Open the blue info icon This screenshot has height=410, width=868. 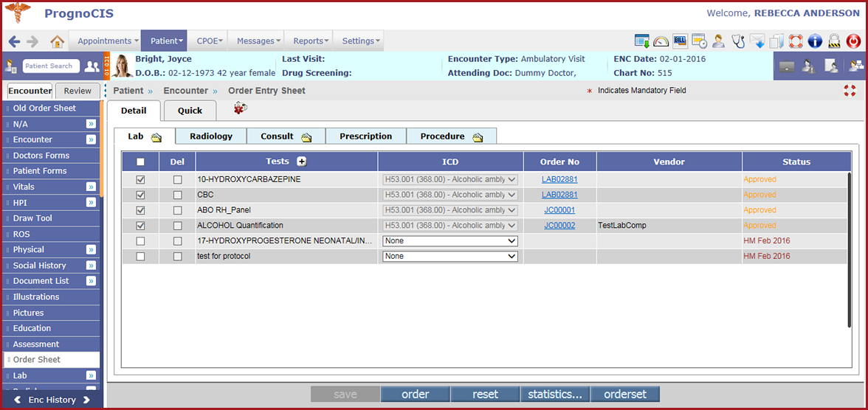(815, 41)
